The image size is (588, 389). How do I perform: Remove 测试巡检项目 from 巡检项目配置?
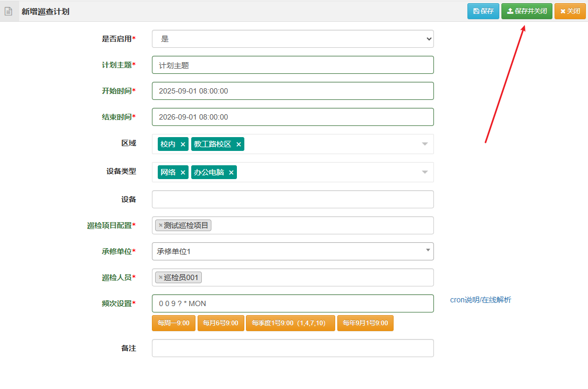click(160, 225)
